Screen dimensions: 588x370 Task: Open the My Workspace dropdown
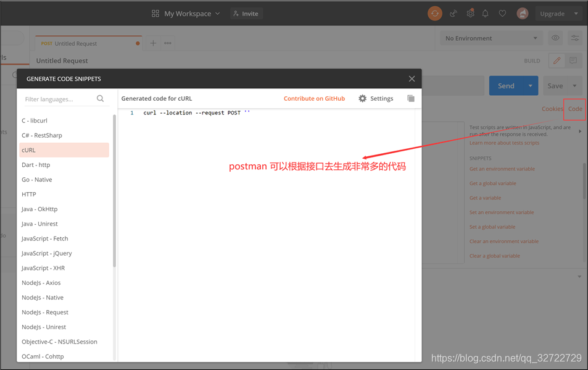[192, 14]
